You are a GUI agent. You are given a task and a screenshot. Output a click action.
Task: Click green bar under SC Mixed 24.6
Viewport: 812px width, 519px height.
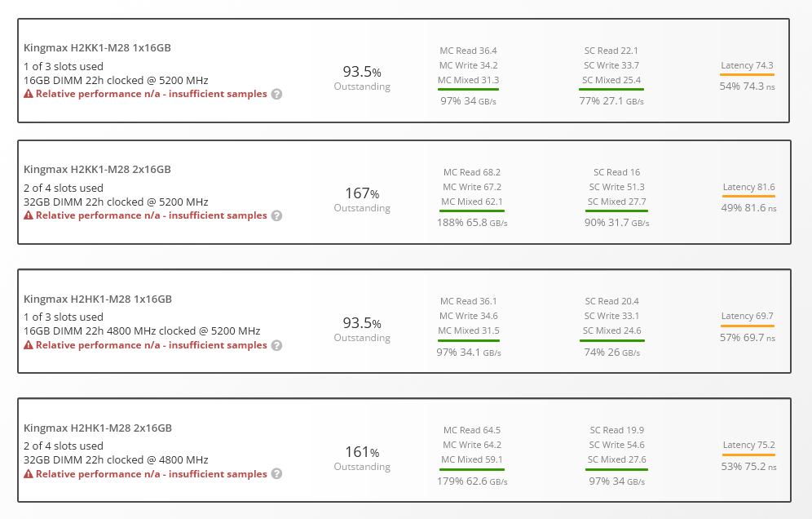[611, 339]
